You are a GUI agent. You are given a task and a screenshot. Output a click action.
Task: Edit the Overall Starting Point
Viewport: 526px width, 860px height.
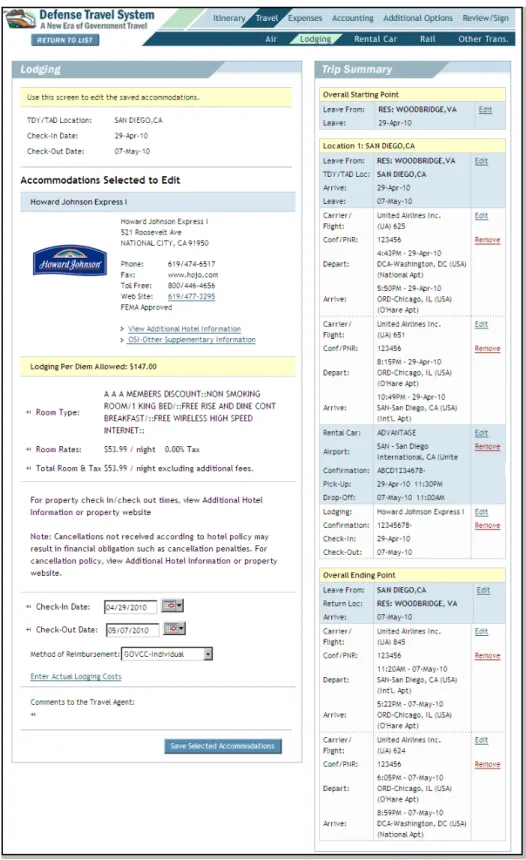coord(485,110)
